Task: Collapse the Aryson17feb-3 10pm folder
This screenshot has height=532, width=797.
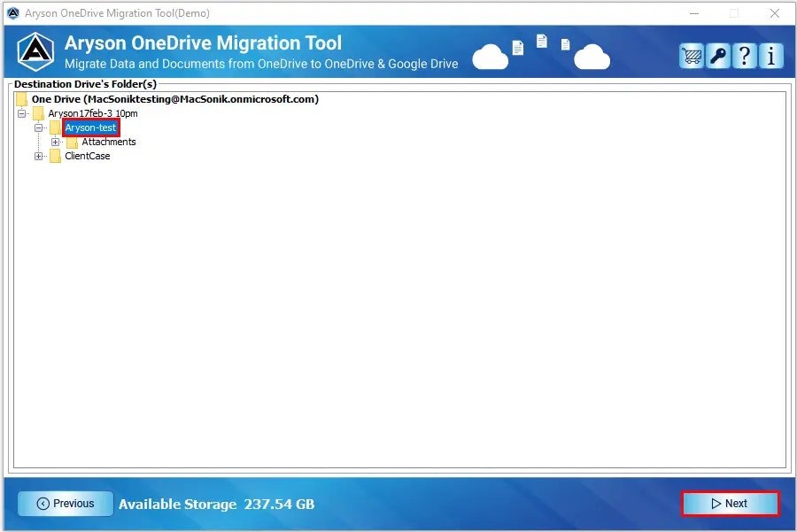Action: click(21, 113)
